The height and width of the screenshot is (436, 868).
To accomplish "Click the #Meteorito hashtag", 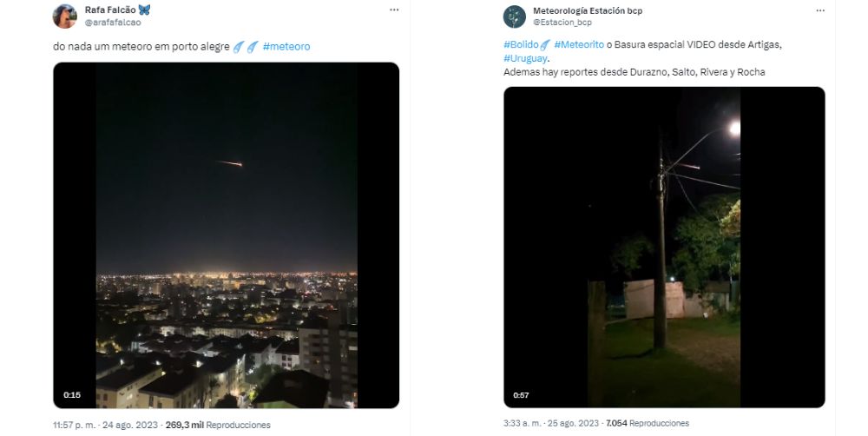I will tap(582, 46).
